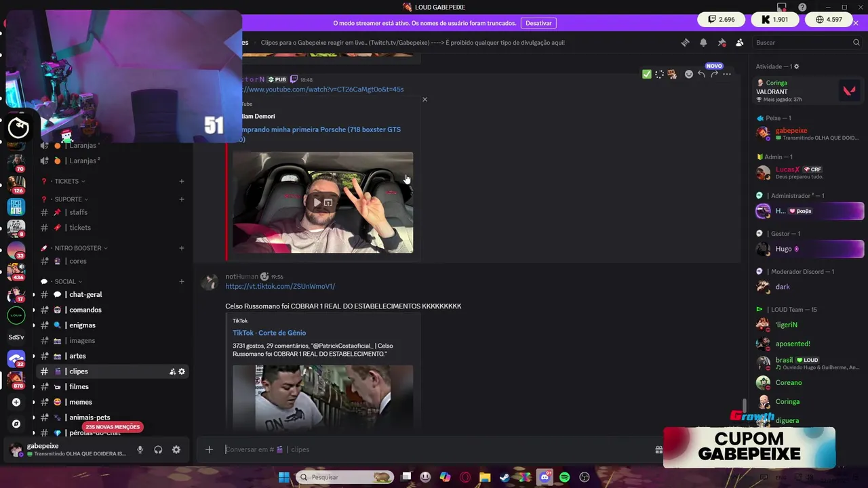The image size is (868, 488).
Task: Open gabepeixe in member list
Action: coord(808,134)
